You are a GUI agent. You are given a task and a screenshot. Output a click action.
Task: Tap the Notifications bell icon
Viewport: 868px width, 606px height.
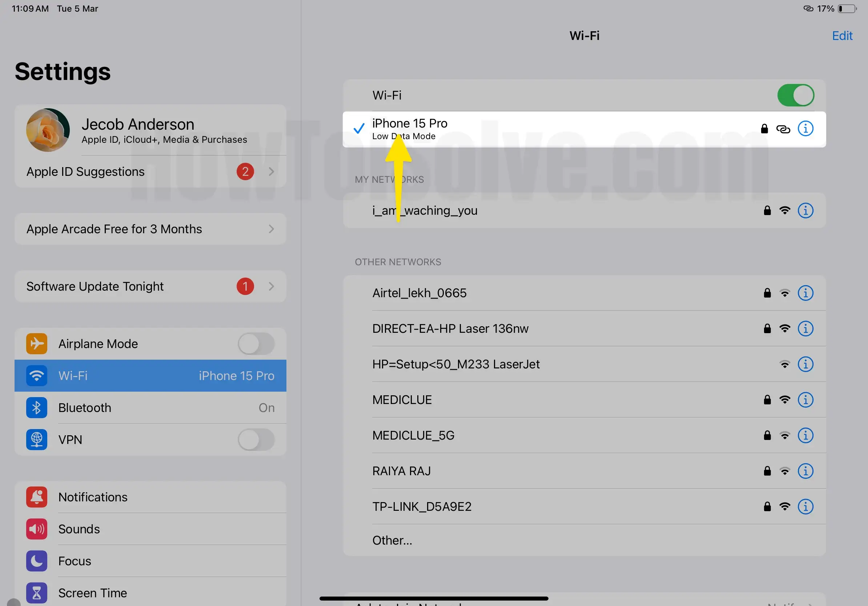click(37, 497)
